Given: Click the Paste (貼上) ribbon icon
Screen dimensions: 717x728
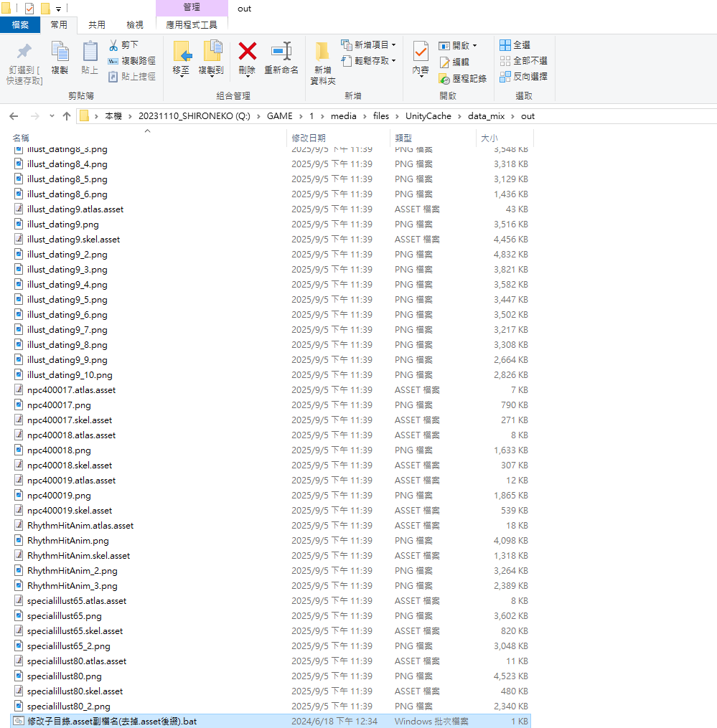Looking at the screenshot, I should coord(90,52).
